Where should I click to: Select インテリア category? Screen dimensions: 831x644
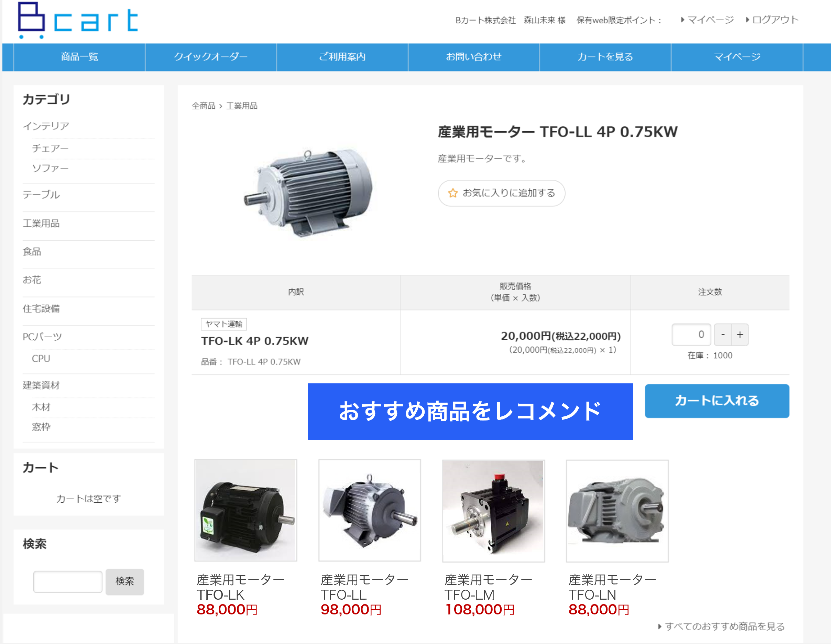(46, 126)
